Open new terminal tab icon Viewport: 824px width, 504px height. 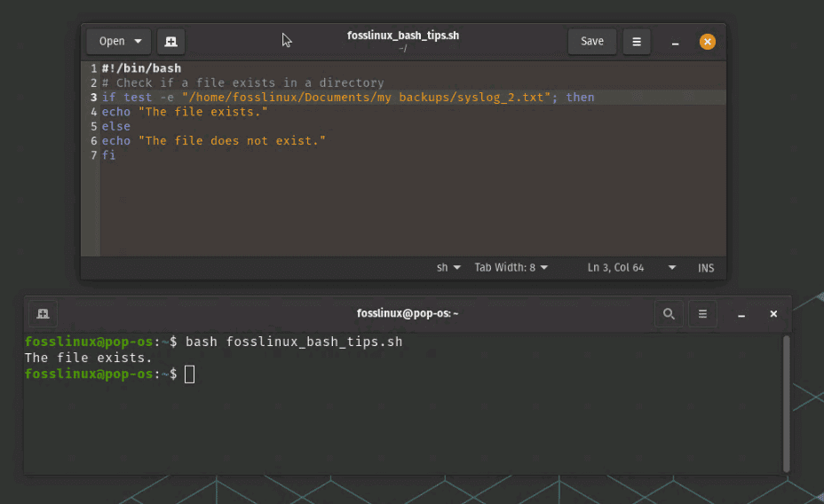(x=42, y=313)
